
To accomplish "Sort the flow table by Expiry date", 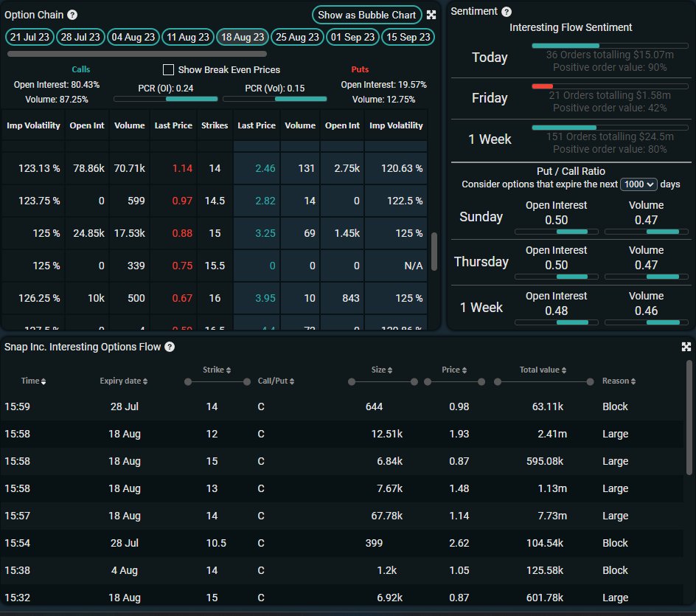I will tap(124, 381).
